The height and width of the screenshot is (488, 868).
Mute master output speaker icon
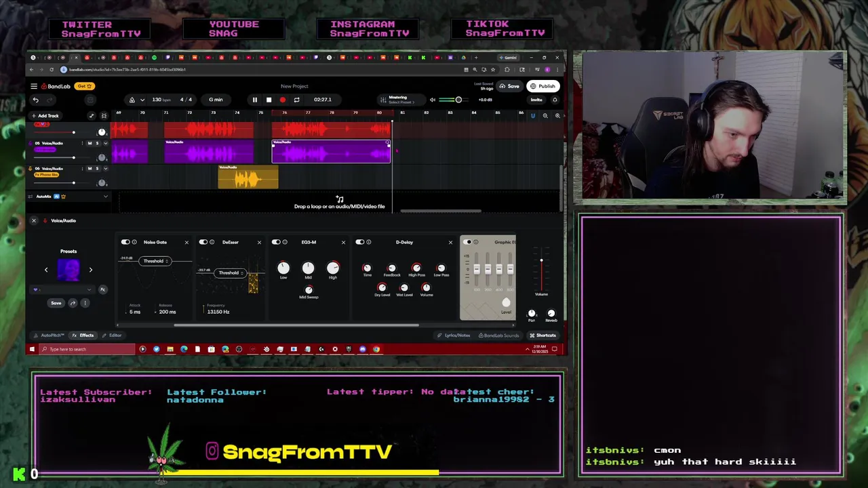pos(433,100)
